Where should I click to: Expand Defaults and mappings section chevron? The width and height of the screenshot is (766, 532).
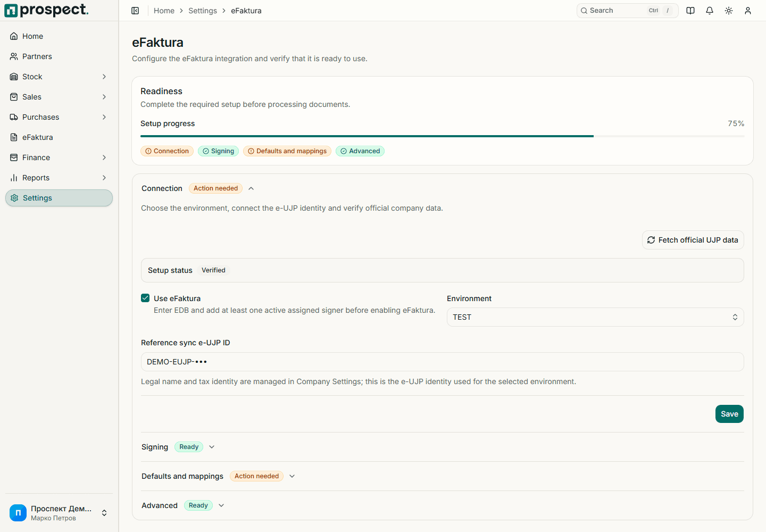pyautogui.click(x=292, y=476)
